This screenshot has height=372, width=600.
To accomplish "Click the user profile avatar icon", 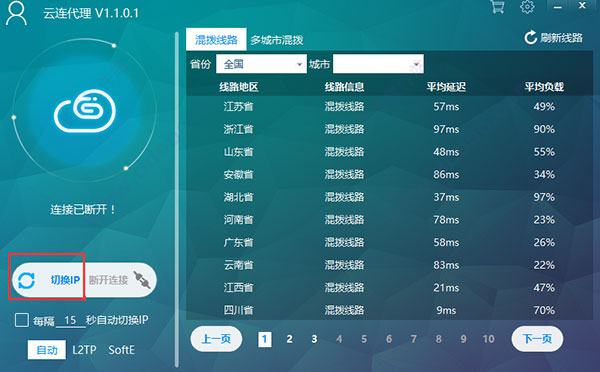I will coord(16,13).
